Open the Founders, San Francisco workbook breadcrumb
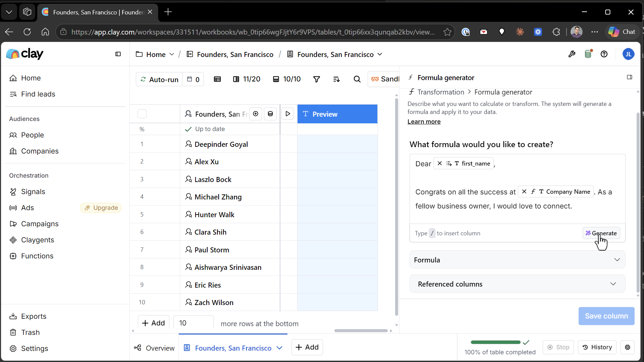The height and width of the screenshot is (362, 644). tap(230, 54)
